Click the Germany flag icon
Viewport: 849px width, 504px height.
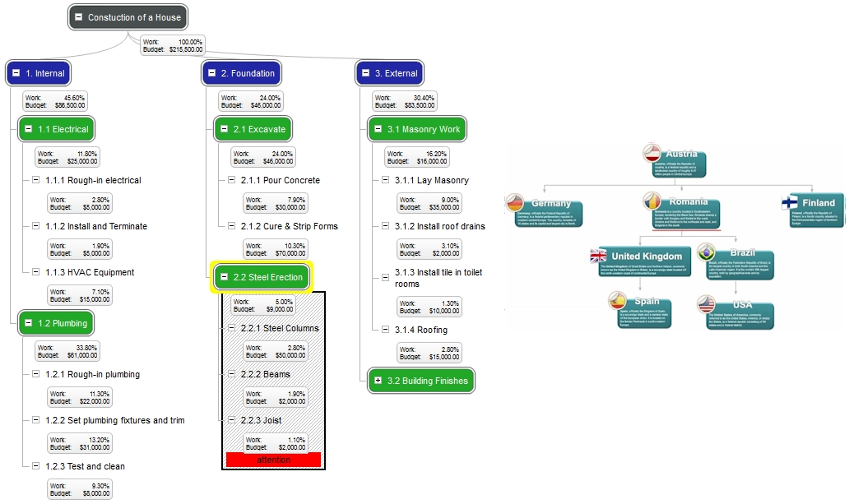click(x=515, y=202)
